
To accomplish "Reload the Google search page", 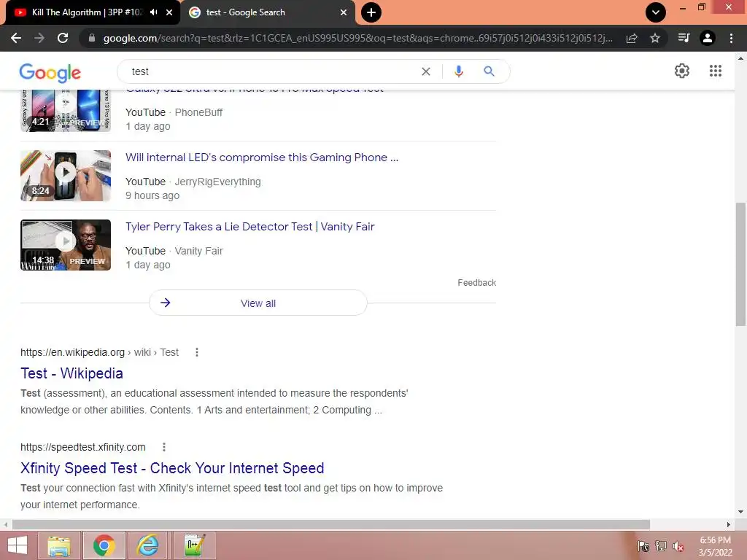I will click(x=63, y=38).
